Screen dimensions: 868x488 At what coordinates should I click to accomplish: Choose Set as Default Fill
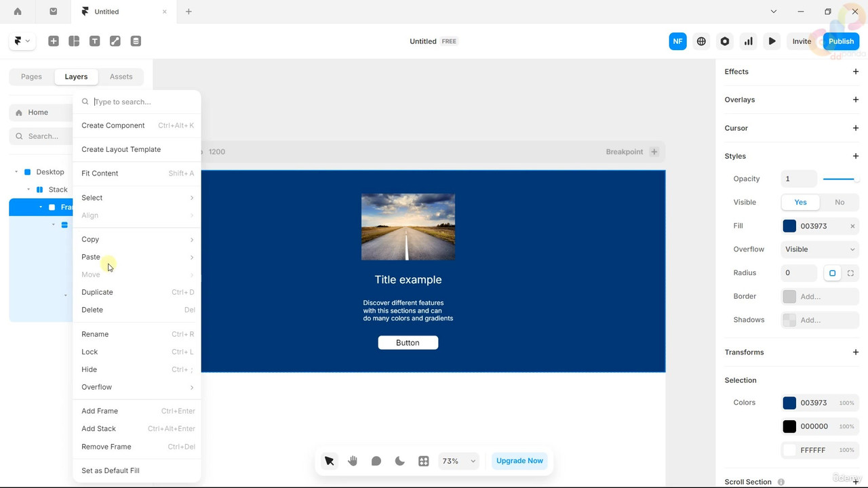point(137,470)
